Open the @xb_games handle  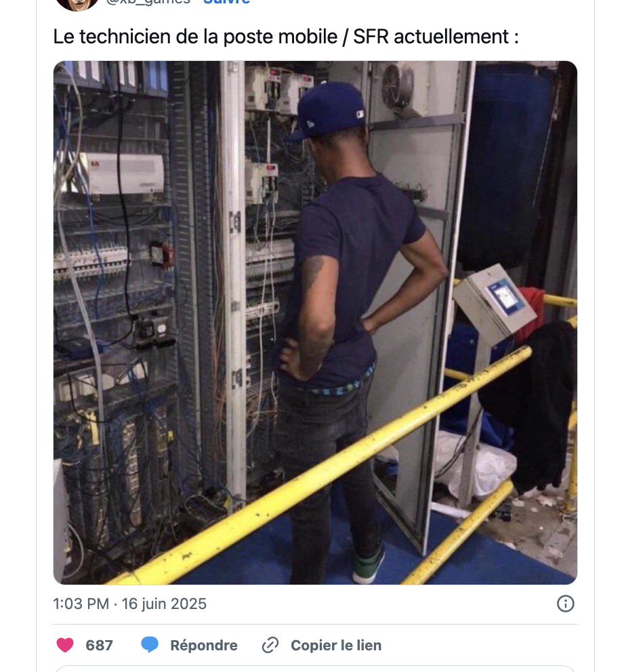[148, 2]
